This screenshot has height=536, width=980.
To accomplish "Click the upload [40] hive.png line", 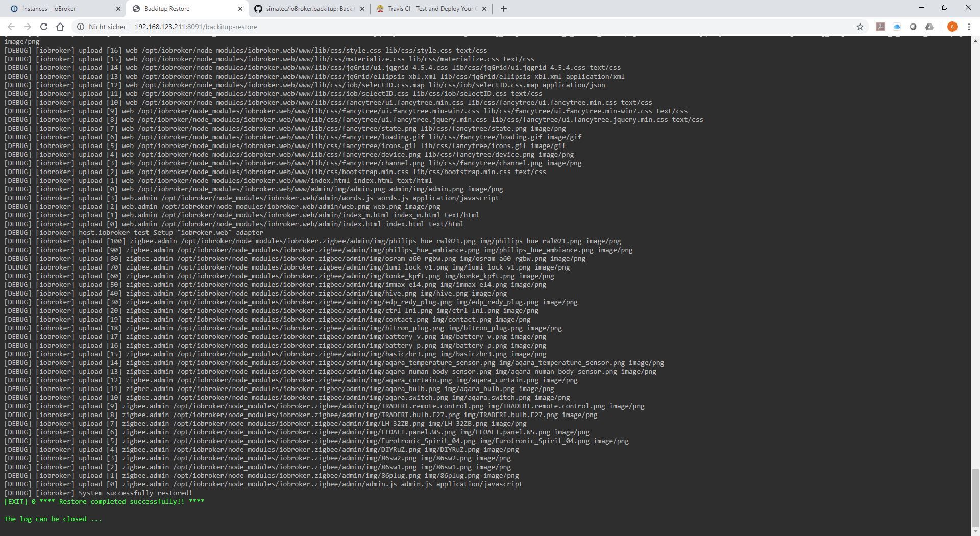I will (x=256, y=293).
